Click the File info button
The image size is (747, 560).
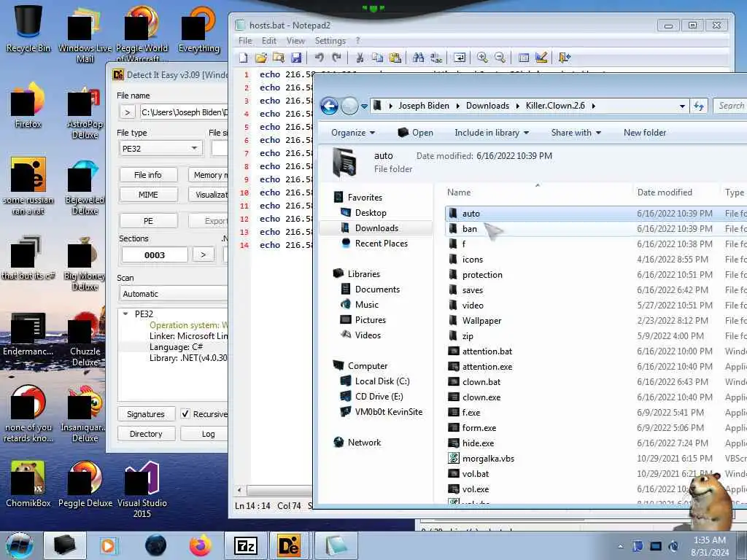pyautogui.click(x=147, y=175)
